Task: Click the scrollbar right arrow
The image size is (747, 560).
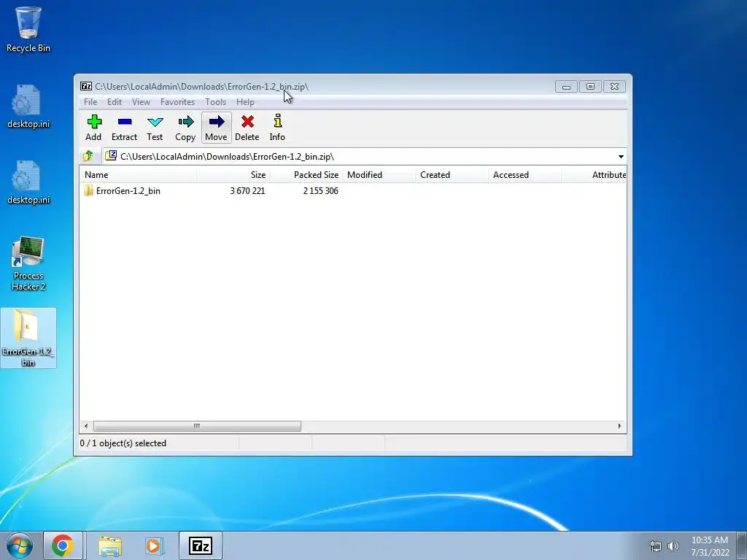Action: pos(620,426)
